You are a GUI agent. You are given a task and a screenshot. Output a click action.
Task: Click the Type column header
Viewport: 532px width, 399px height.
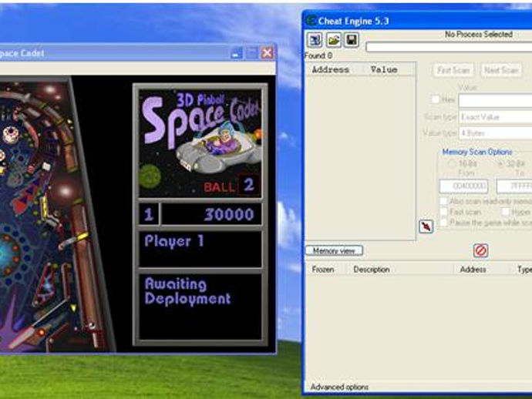pyautogui.click(x=524, y=270)
